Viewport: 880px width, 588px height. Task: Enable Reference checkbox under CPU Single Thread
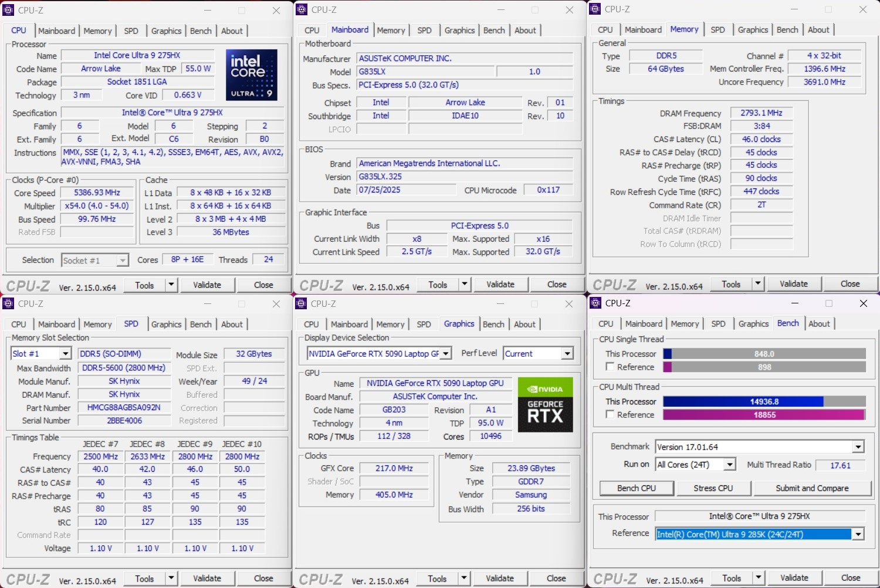click(x=610, y=367)
